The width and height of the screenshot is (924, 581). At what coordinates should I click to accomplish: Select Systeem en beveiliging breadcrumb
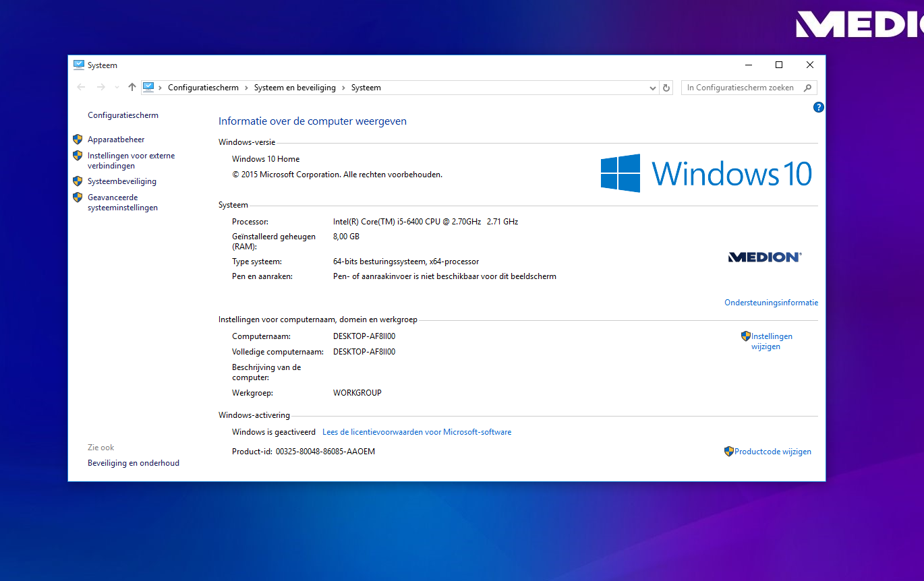[295, 88]
